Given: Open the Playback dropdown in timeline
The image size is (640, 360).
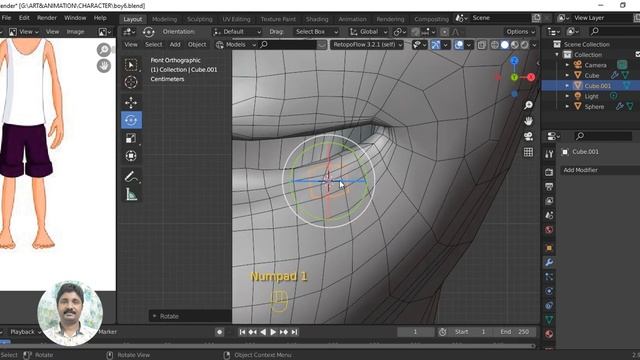Looking at the screenshot, I should (25, 332).
